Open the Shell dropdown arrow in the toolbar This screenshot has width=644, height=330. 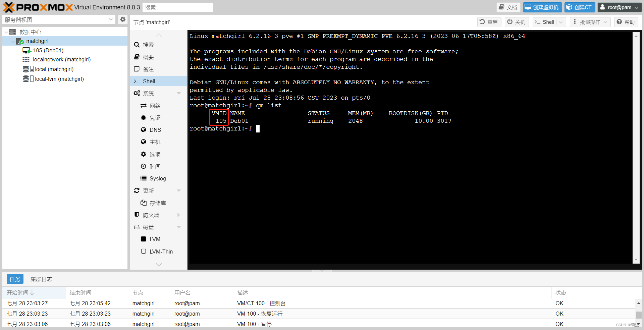coord(561,22)
